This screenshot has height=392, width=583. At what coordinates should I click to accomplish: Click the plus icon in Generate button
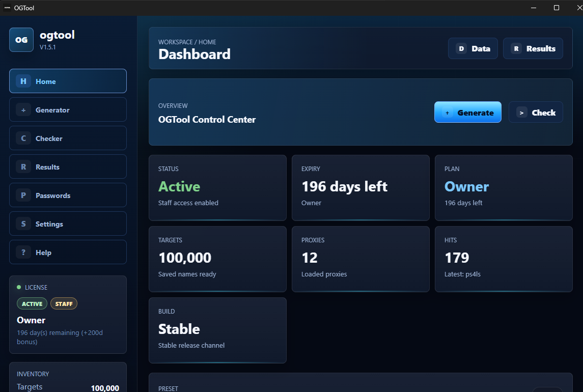[447, 113]
